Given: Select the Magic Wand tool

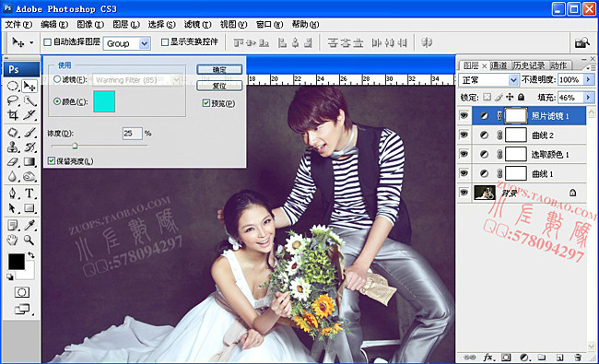Looking at the screenshot, I should pyautogui.click(x=29, y=100).
